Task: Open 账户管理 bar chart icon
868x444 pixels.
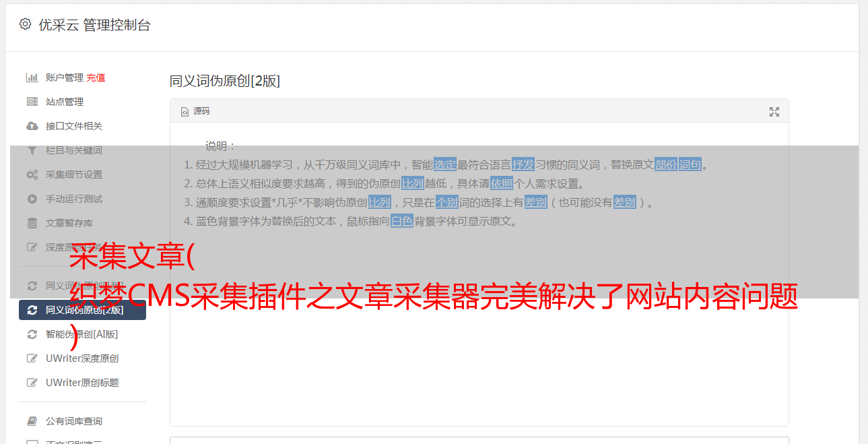Action: (32, 77)
